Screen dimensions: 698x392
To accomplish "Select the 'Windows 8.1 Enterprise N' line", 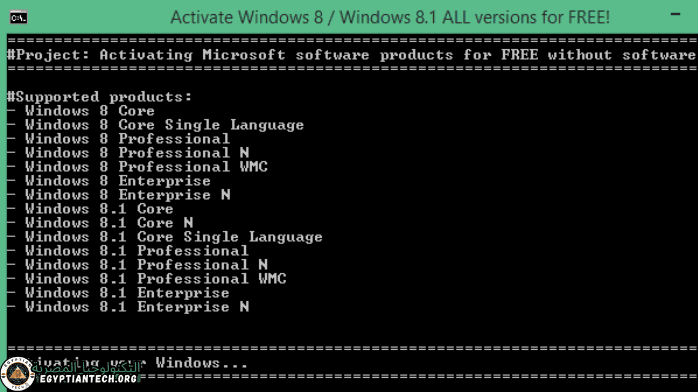I will coord(128,307).
